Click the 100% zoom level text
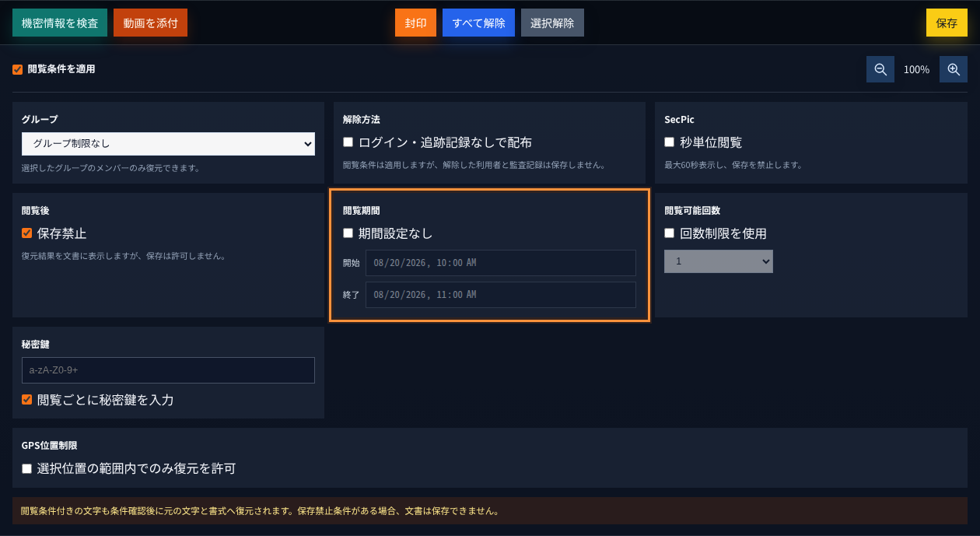 pos(916,69)
